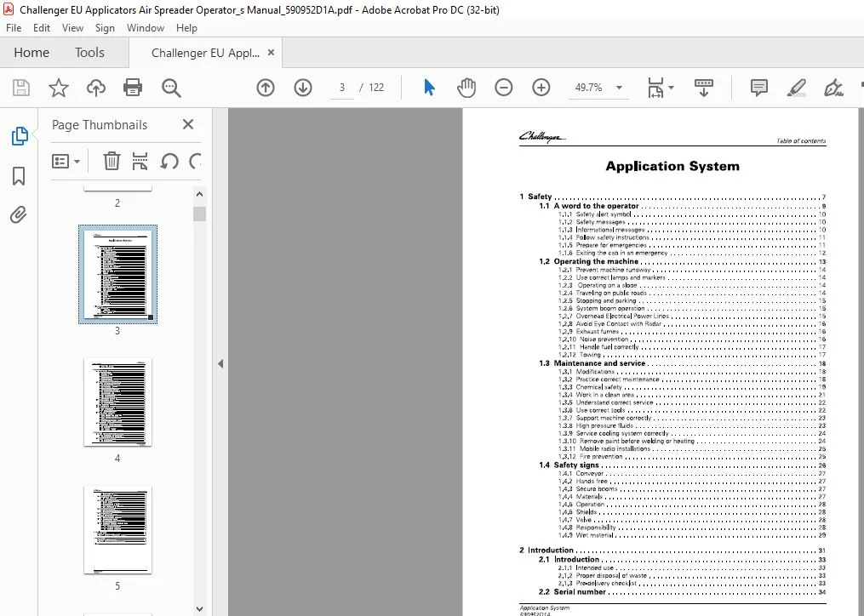Open the Window menu
Screen dimensions: 864x616
146,28
